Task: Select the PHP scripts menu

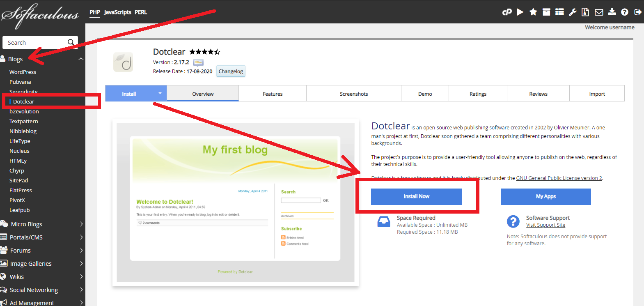Action: click(95, 12)
